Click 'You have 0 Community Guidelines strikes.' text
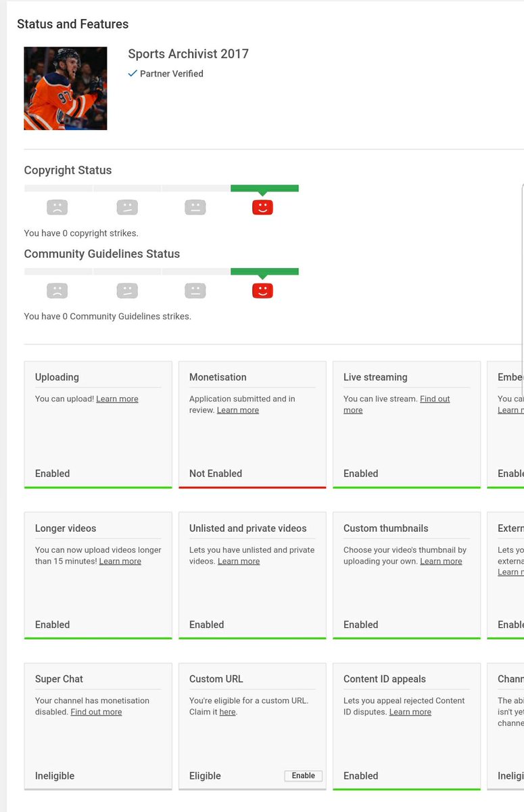Viewport: 524px width, 812px height. pos(108,316)
